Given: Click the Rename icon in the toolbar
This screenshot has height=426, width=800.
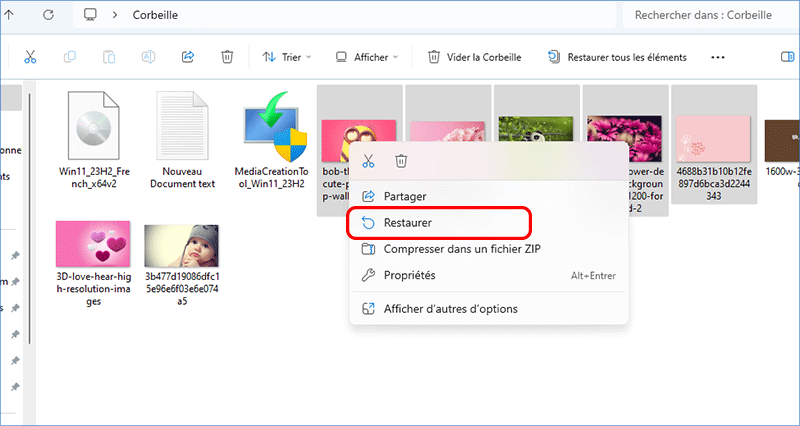Looking at the screenshot, I should click(148, 57).
